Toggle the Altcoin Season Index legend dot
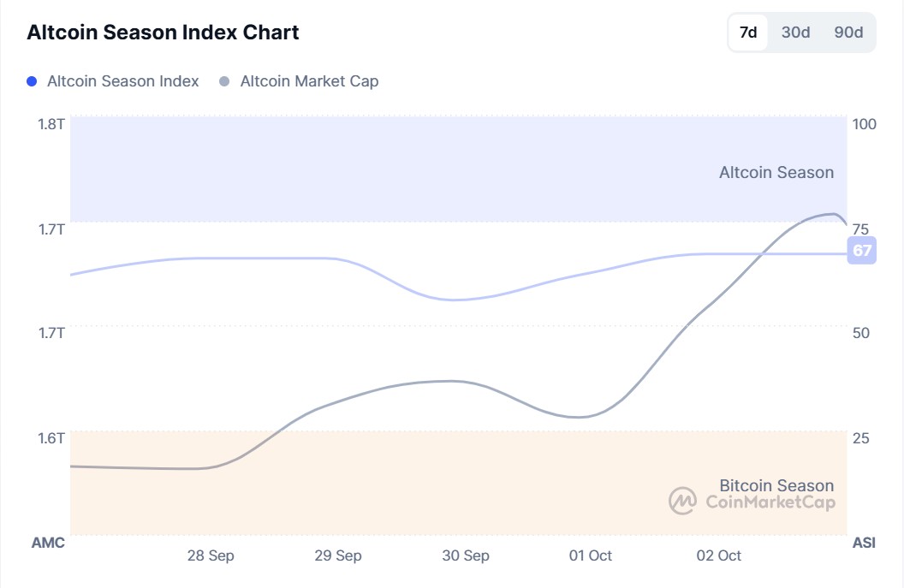Image resolution: width=904 pixels, height=588 pixels. tap(33, 81)
